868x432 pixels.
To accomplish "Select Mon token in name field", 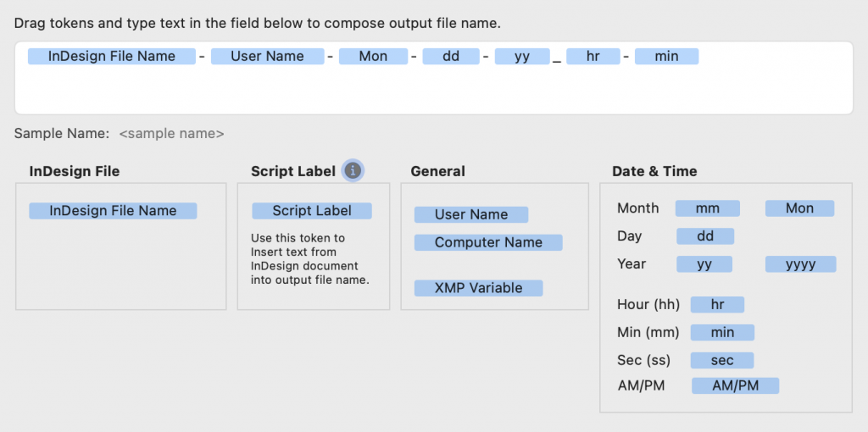I will (373, 57).
